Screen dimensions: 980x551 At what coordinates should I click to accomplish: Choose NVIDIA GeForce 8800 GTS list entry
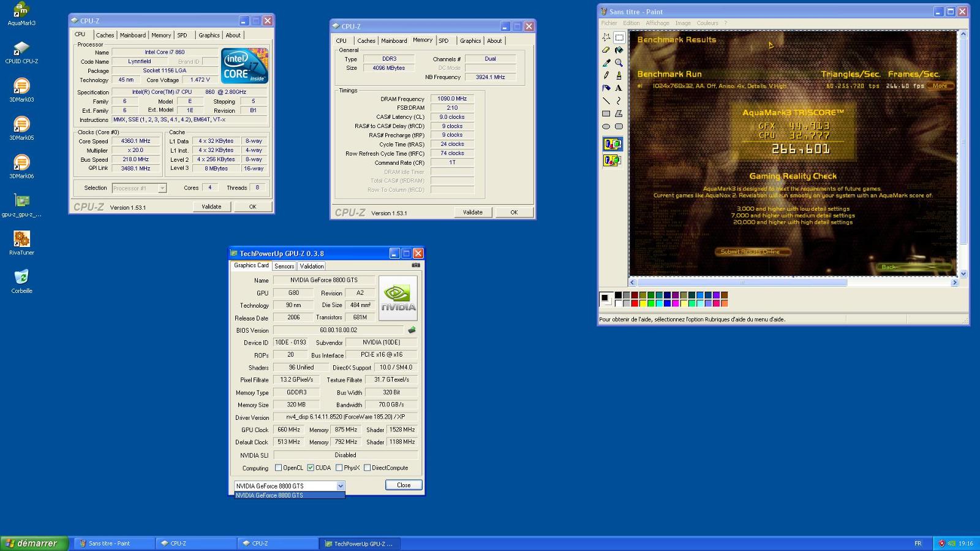point(290,495)
